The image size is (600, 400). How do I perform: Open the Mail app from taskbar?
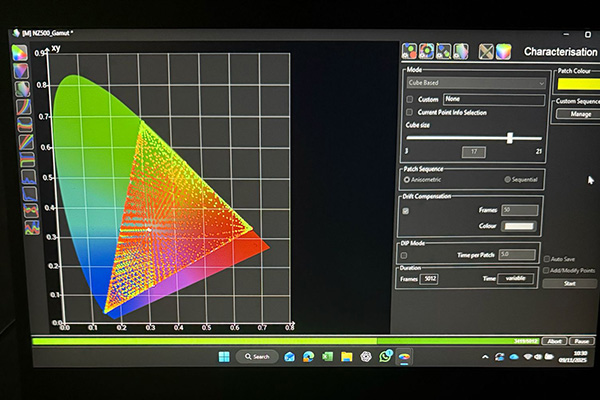[x=290, y=357]
